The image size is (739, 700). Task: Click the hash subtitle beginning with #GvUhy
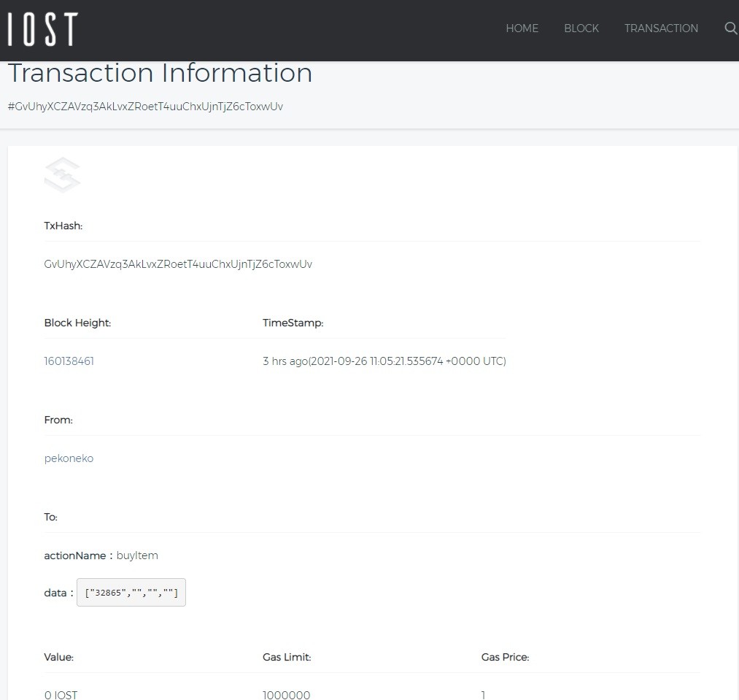tap(145, 107)
